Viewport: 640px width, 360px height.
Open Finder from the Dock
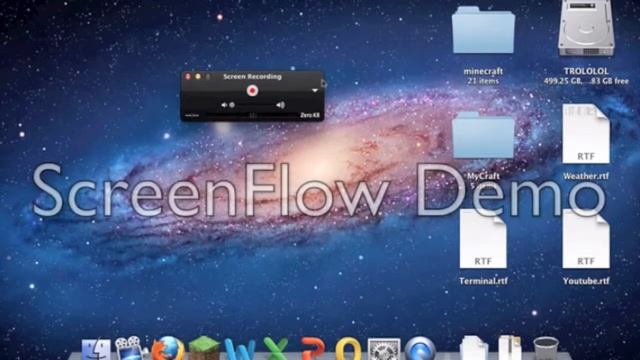click(96, 349)
